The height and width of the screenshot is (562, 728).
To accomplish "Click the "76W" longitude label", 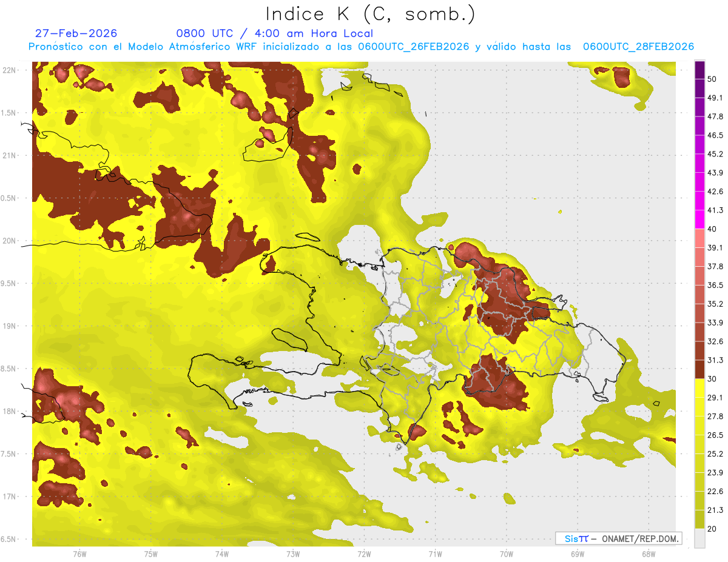I will point(79,554).
